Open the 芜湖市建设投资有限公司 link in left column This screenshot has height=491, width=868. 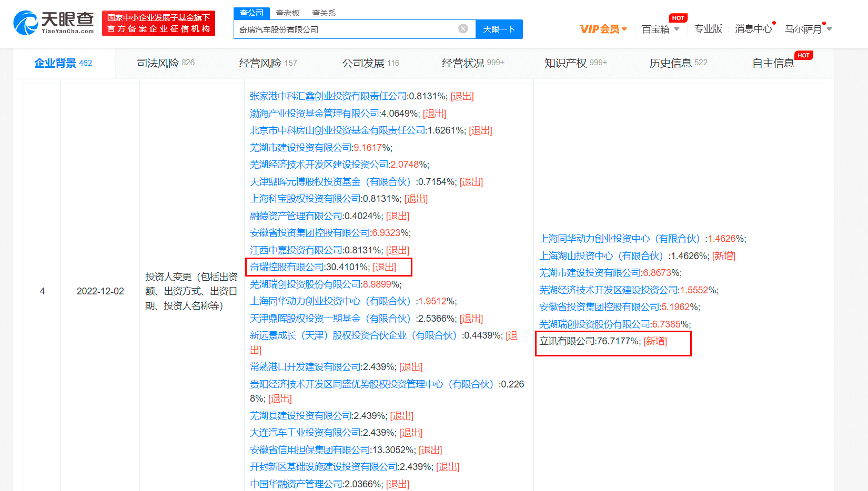coord(300,148)
